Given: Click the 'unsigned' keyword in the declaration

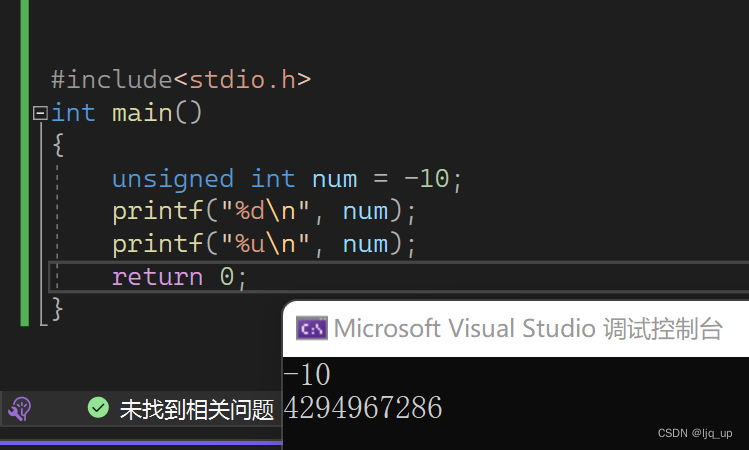Looking at the screenshot, I should click(x=172, y=179).
